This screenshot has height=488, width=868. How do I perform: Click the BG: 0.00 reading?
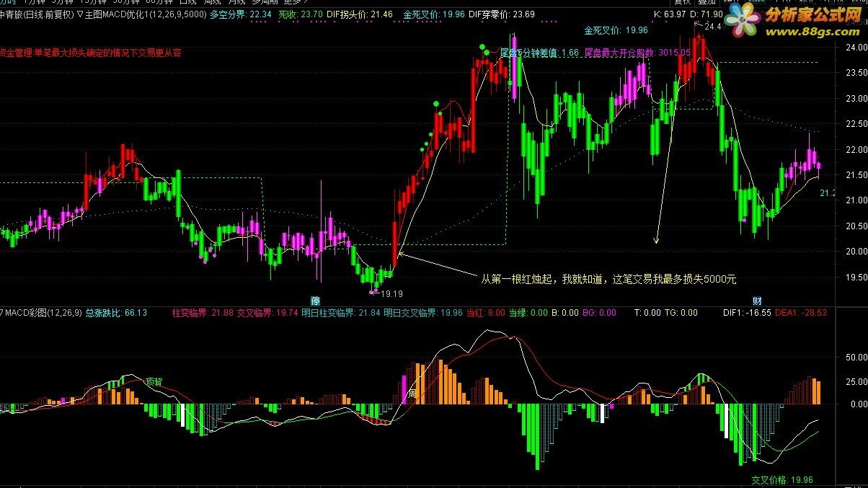599,313
